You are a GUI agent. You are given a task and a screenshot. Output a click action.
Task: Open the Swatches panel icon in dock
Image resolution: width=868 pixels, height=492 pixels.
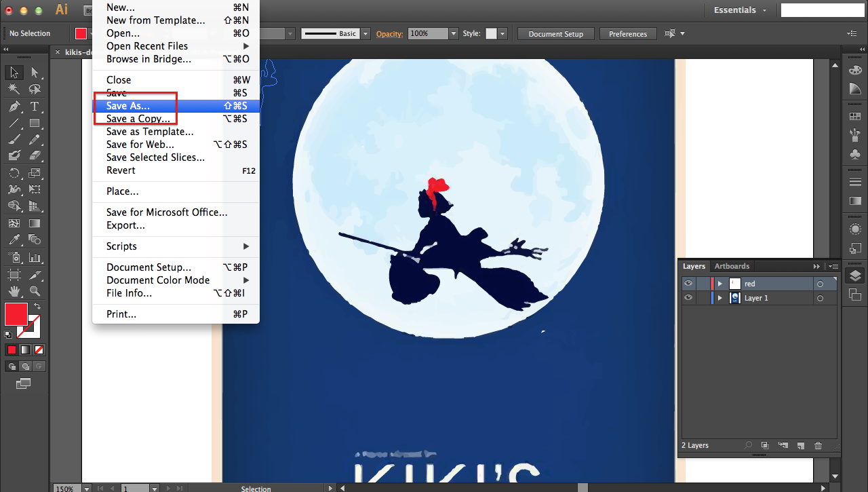pos(855,116)
